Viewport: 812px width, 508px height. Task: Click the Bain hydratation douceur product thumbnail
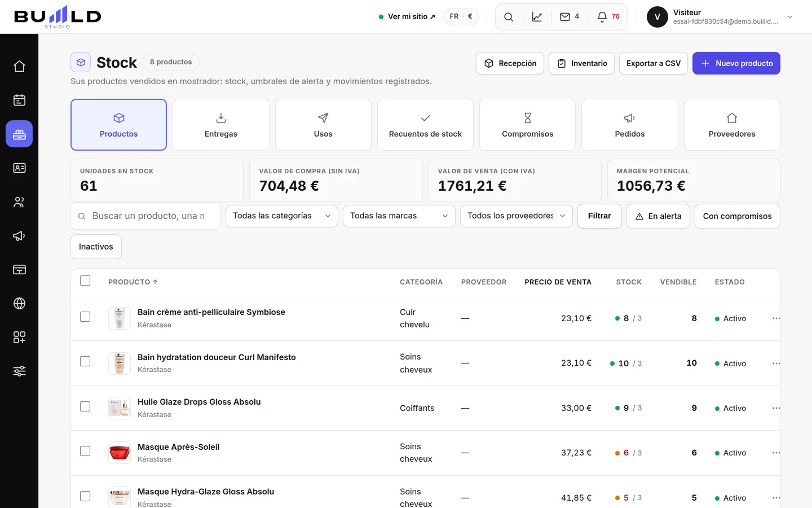click(x=120, y=364)
